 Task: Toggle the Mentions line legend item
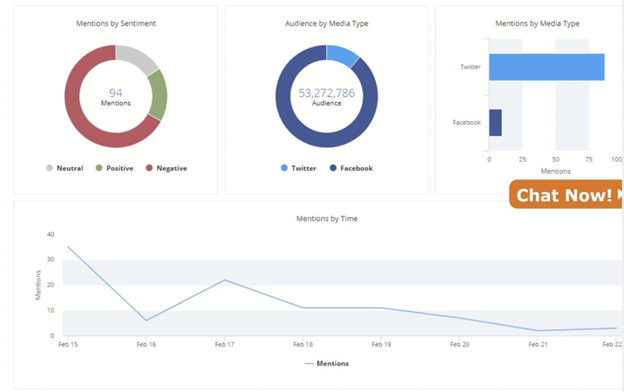tap(326, 363)
